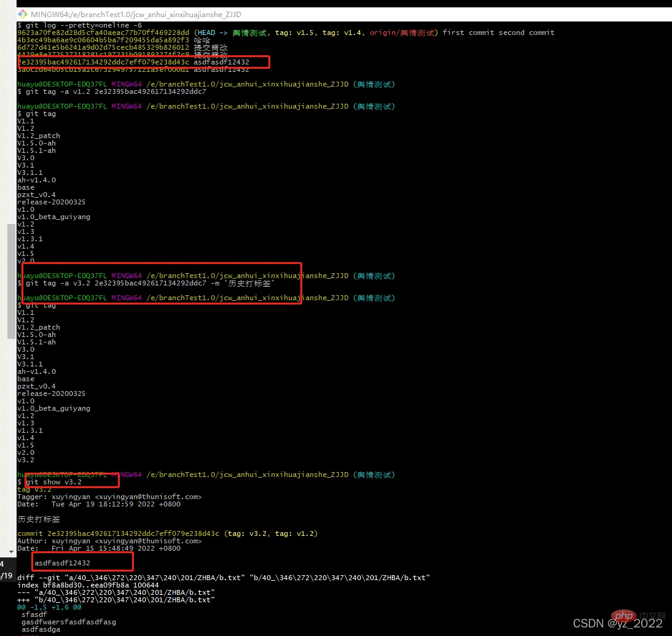Click the scrollbar down arrow on left edge
Image resolution: width=672 pixels, height=636 pixels.
[x=10, y=552]
